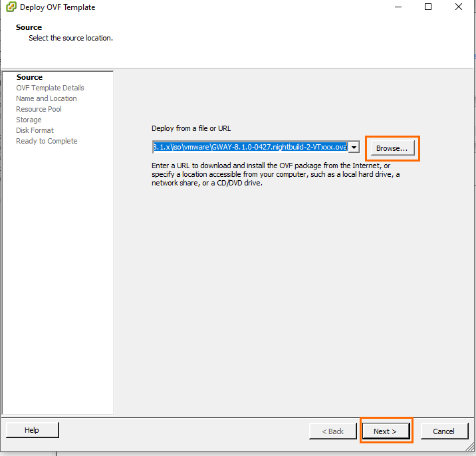Close the Deploy OVF Template dialog
Screen dimensions: 476x456
click(459, 7)
